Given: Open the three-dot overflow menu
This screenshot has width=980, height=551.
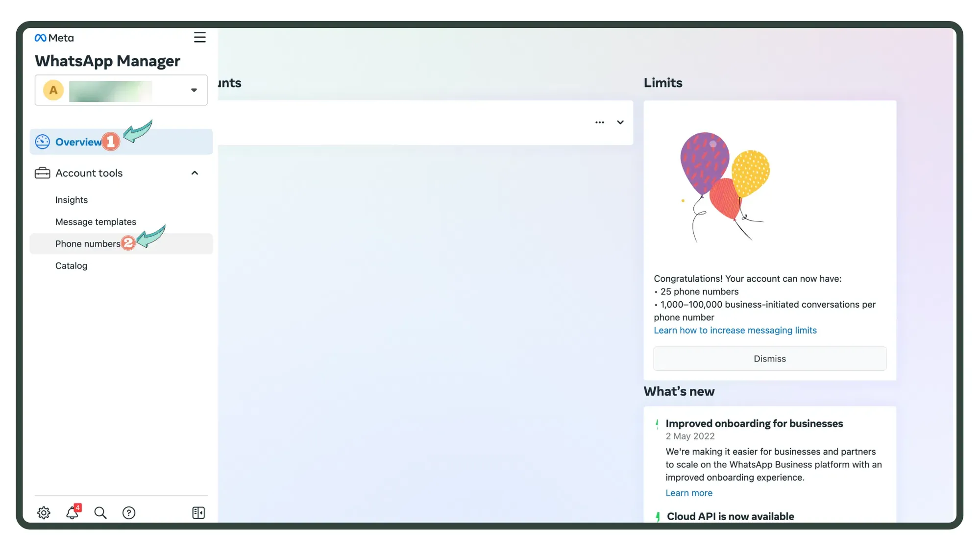Looking at the screenshot, I should tap(600, 122).
